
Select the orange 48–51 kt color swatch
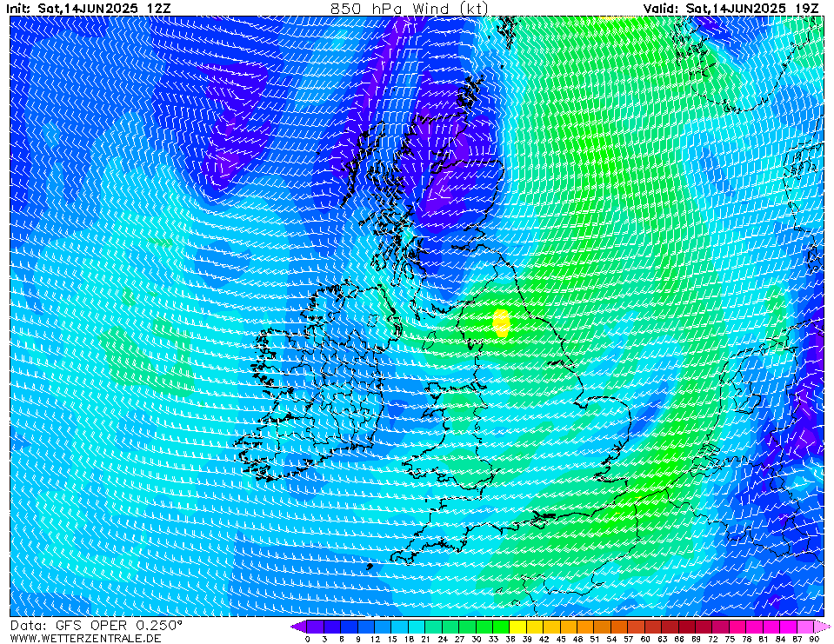(x=586, y=627)
